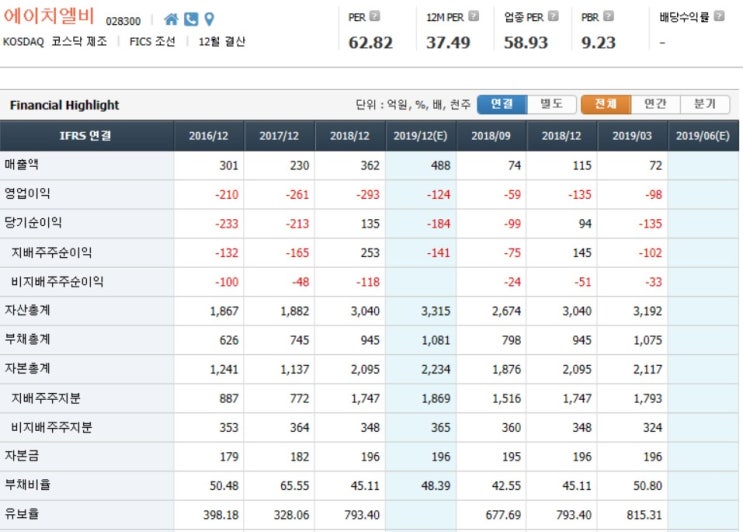Viewport: 743px width, 532px height.
Task: Click the 2017/12 비지배주주지분 value 364
Action: click(299, 428)
